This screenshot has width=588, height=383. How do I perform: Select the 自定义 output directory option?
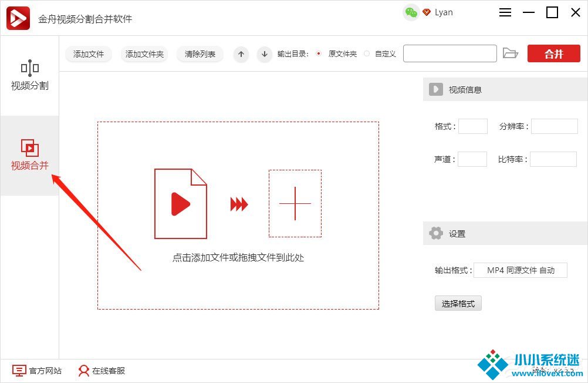click(x=367, y=54)
